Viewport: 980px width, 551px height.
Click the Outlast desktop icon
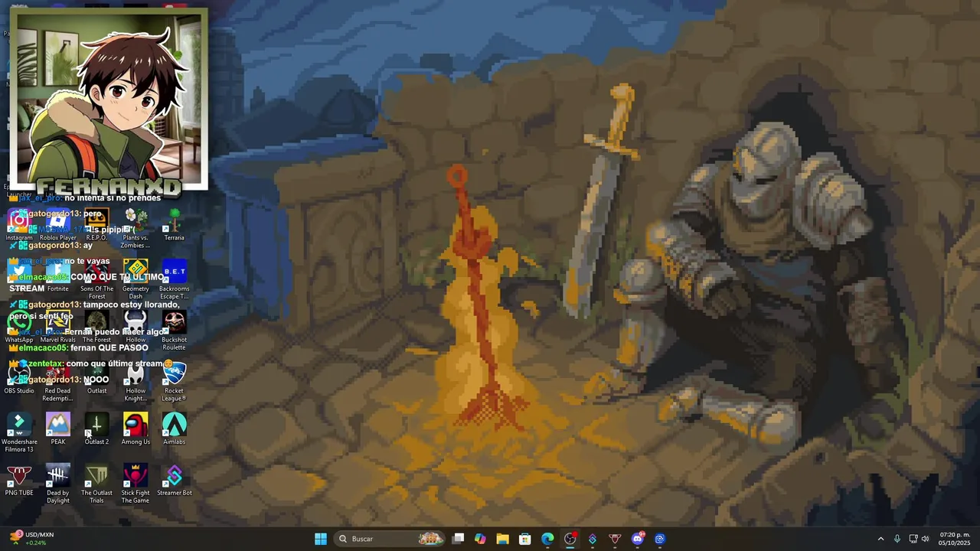pyautogui.click(x=96, y=378)
